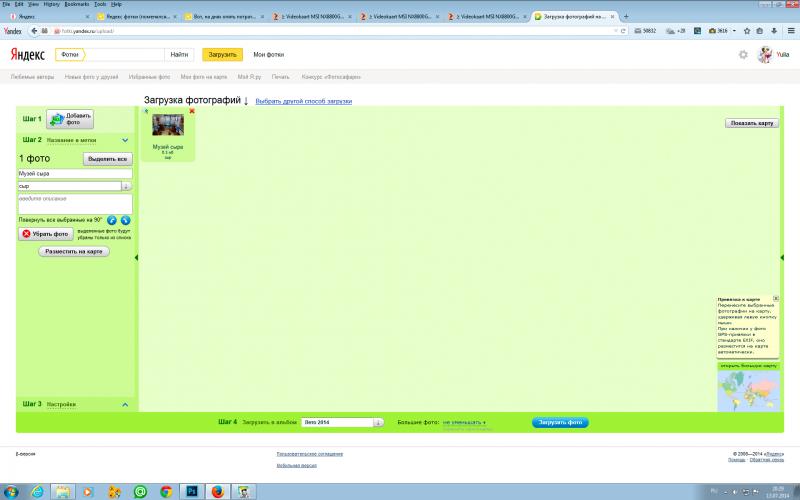This screenshot has width=800, height=500.
Task: Click Найти search button
Action: pos(179,55)
